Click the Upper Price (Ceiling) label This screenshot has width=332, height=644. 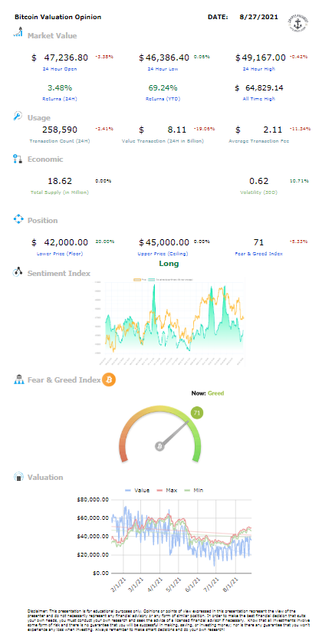click(163, 254)
